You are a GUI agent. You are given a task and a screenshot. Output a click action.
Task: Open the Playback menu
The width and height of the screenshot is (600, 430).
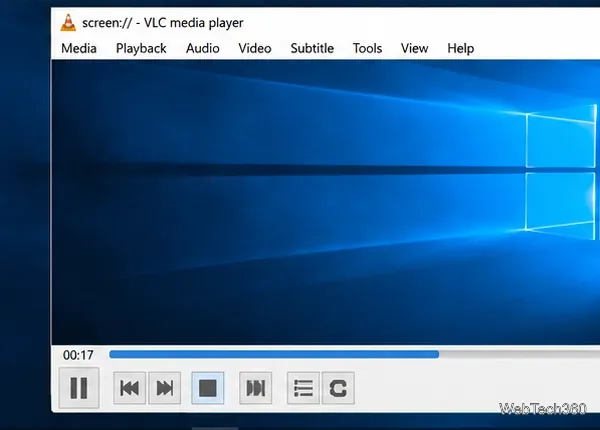click(x=141, y=48)
